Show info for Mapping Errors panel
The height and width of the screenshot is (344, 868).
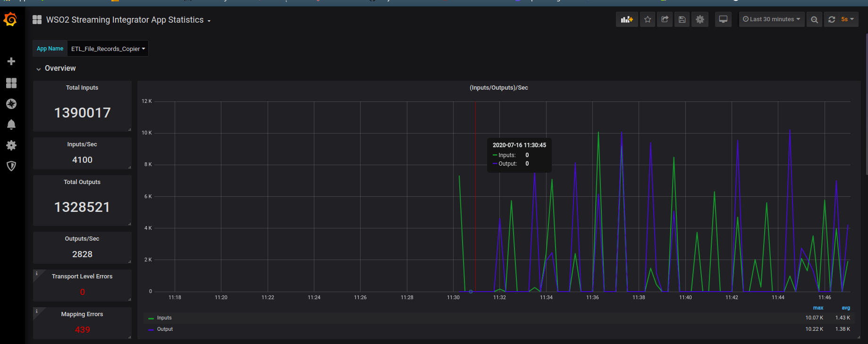point(36,311)
